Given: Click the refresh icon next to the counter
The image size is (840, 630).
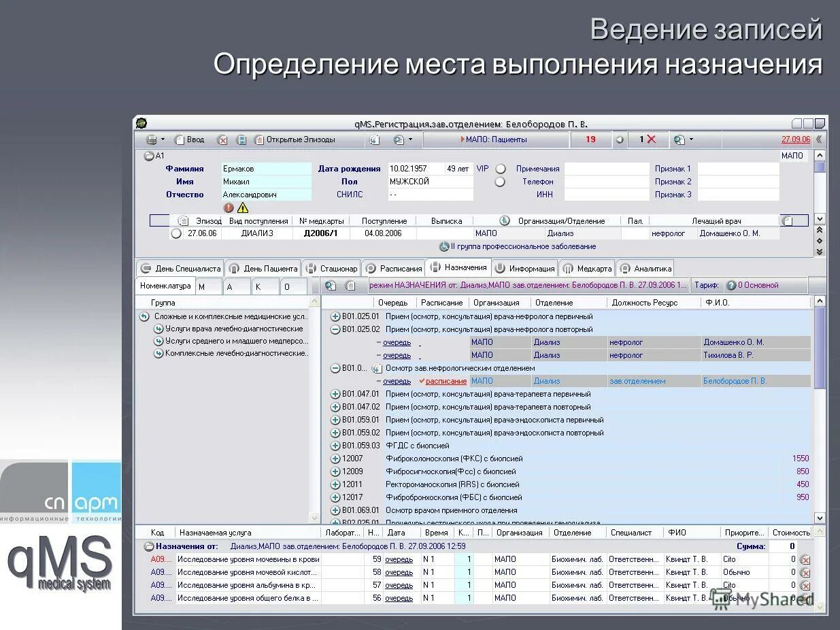Looking at the screenshot, I should pos(620,139).
